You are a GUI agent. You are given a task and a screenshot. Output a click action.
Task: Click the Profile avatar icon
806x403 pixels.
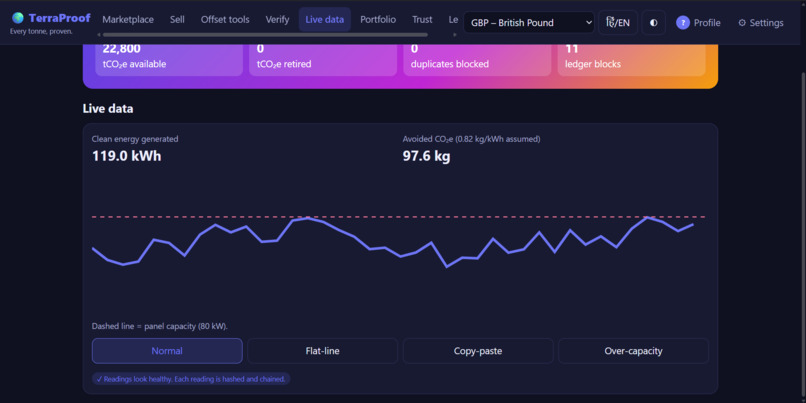click(x=683, y=23)
